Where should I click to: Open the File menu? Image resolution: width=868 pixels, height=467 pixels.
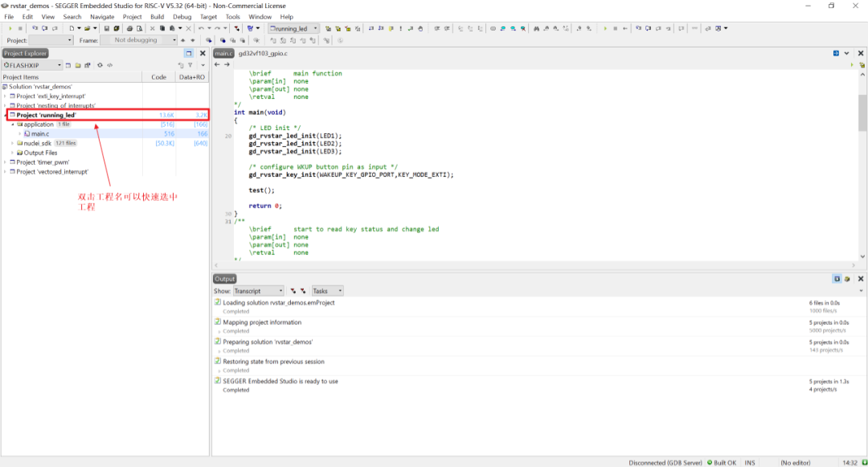pyautogui.click(x=9, y=17)
